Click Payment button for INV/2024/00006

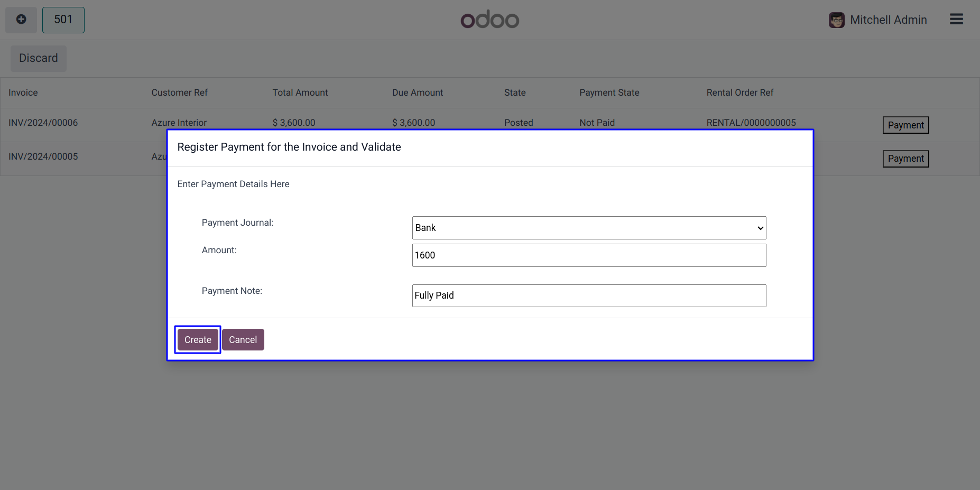pos(905,125)
